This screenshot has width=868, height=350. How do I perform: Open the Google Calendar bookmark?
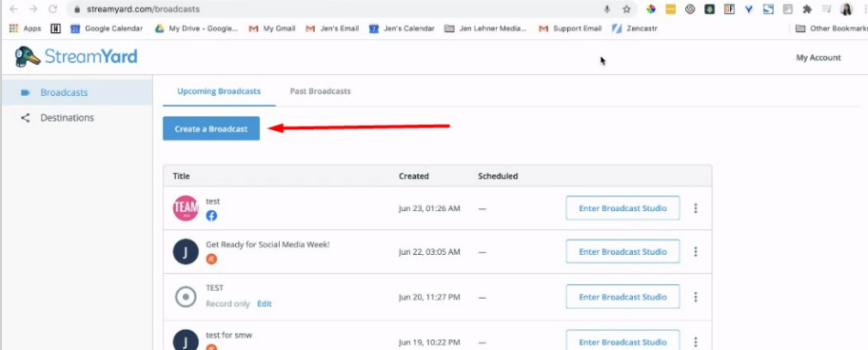coord(107,29)
